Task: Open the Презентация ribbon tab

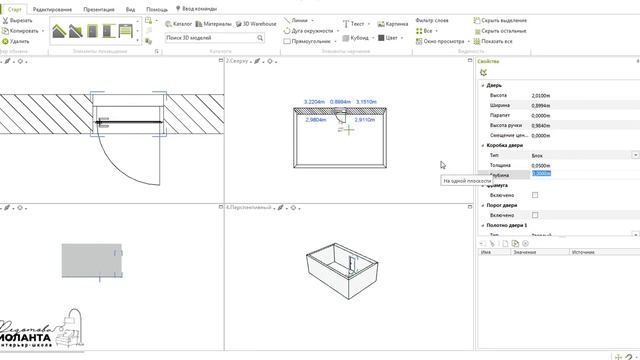Action: pos(99,9)
